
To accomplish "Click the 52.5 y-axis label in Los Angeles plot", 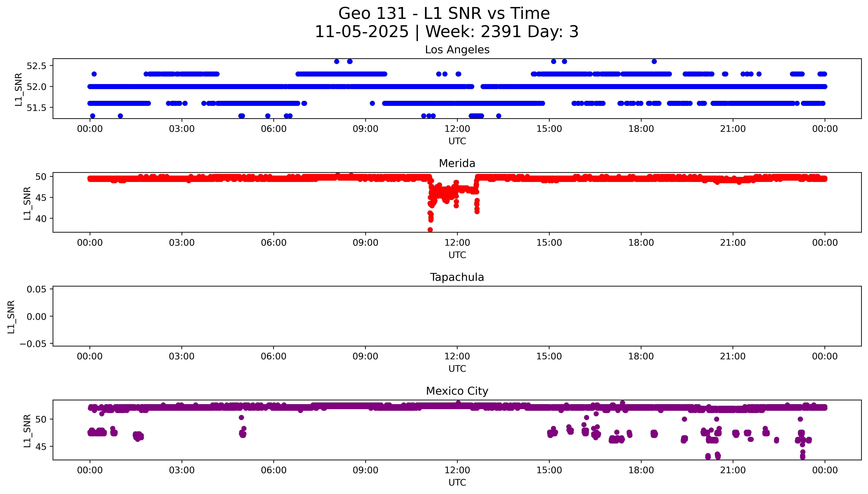I will click(x=36, y=66).
